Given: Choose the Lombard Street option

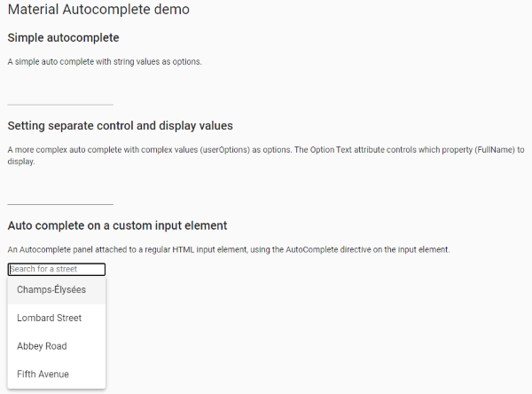Looking at the screenshot, I should tap(49, 318).
